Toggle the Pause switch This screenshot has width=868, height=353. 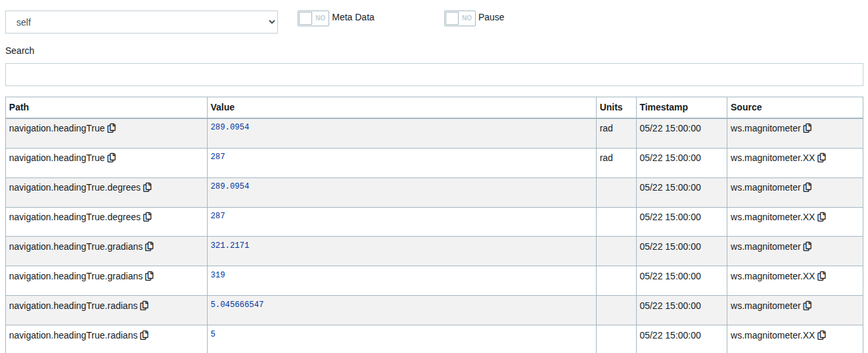point(459,18)
